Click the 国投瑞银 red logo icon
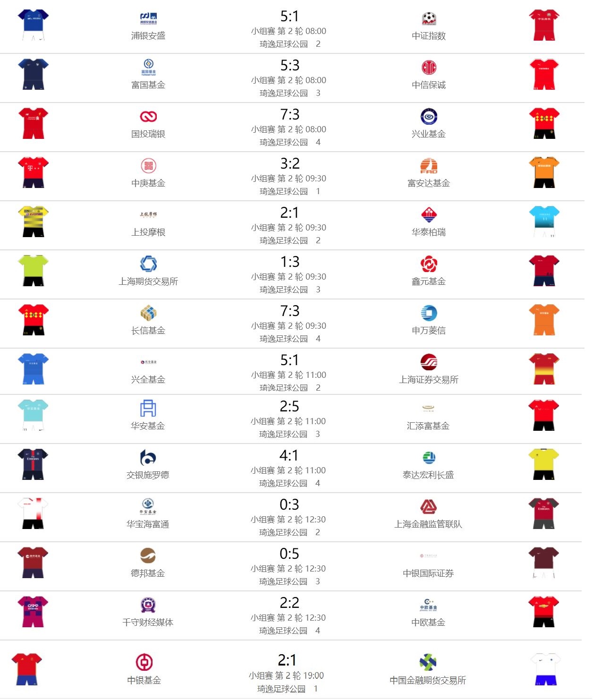This screenshot has height=700, width=593. tap(148, 116)
